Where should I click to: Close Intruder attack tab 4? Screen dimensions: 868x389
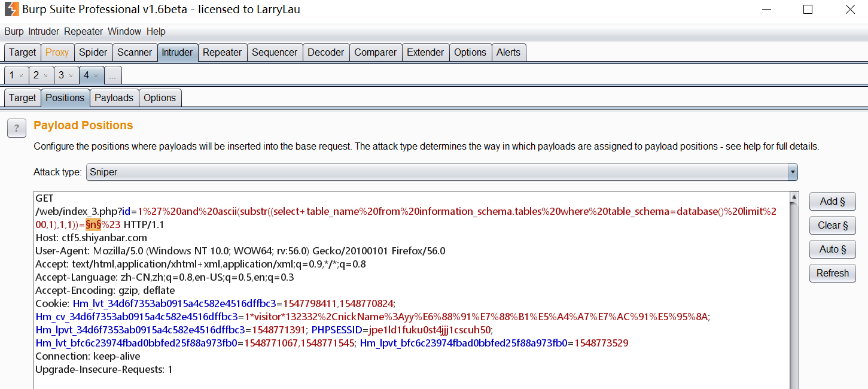[96, 75]
